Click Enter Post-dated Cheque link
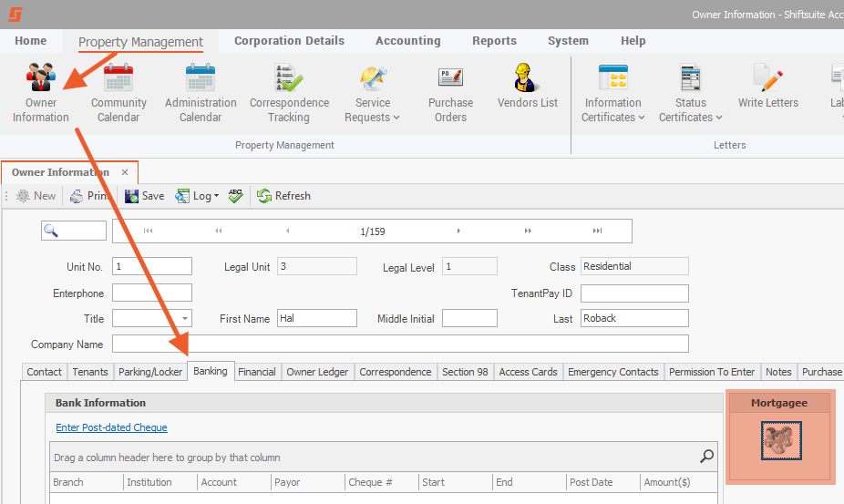The image size is (844, 504). point(111,427)
